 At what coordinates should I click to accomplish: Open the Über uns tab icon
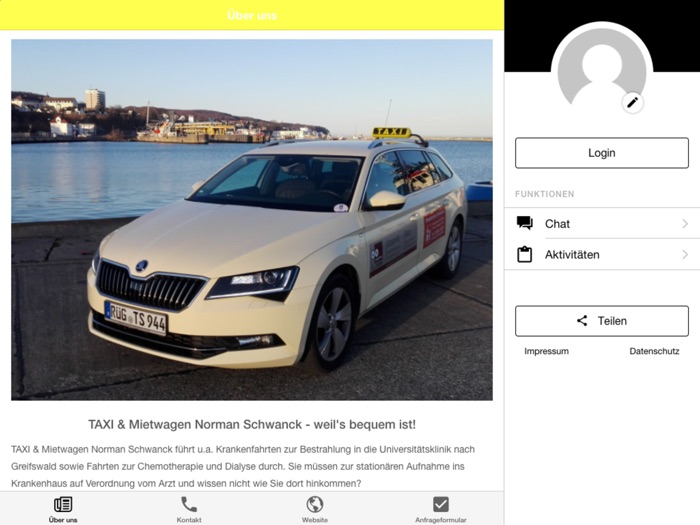pyautogui.click(x=63, y=504)
